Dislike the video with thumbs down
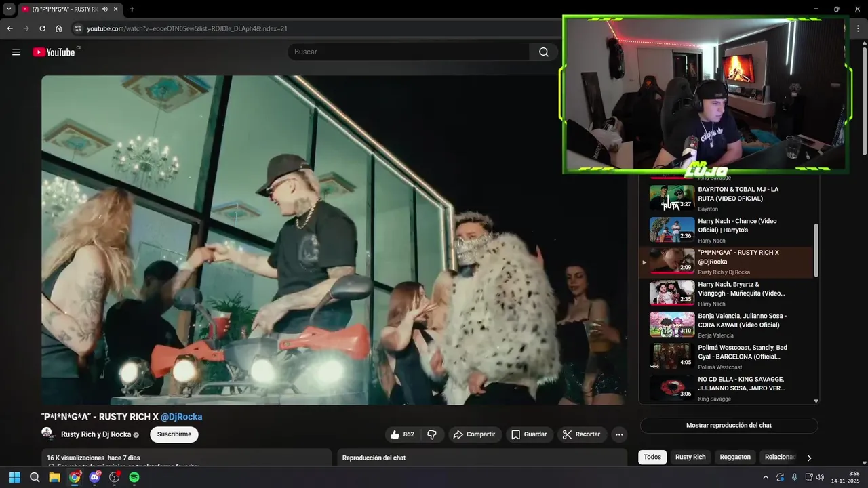This screenshot has height=488, width=868. click(x=432, y=434)
